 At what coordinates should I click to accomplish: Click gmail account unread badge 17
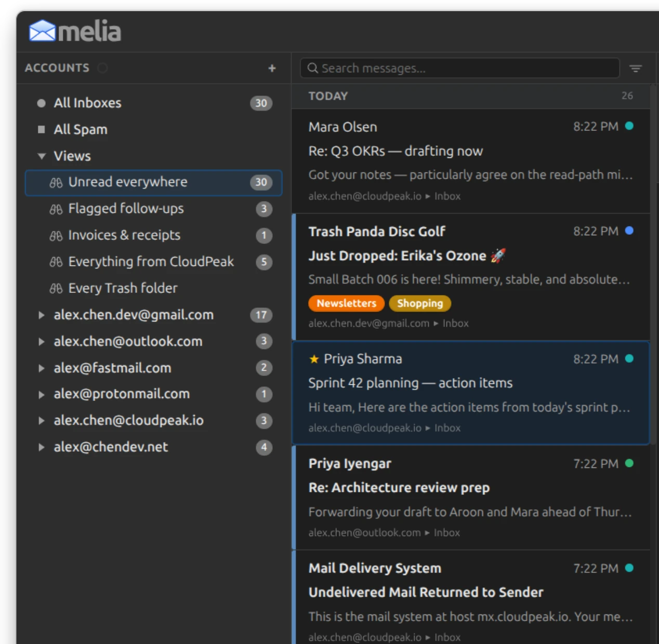tap(261, 315)
